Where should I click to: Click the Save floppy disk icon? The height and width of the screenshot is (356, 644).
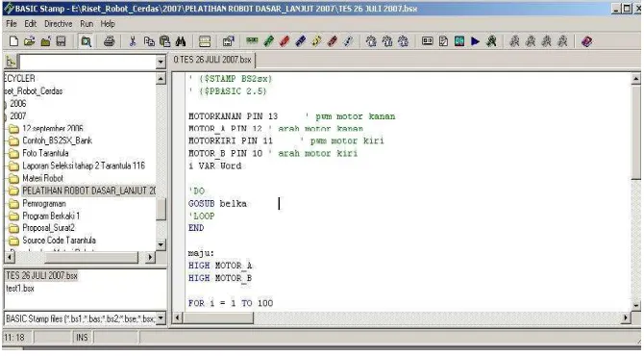61,41
